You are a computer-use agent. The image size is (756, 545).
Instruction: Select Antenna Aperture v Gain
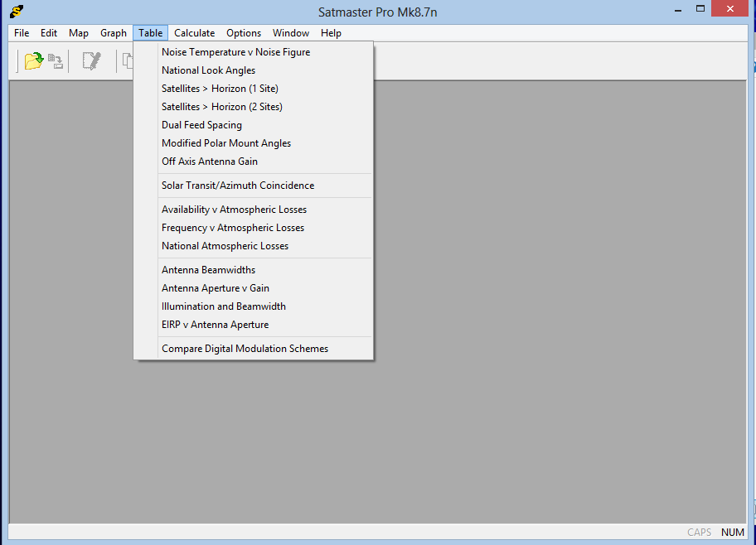coord(254,288)
